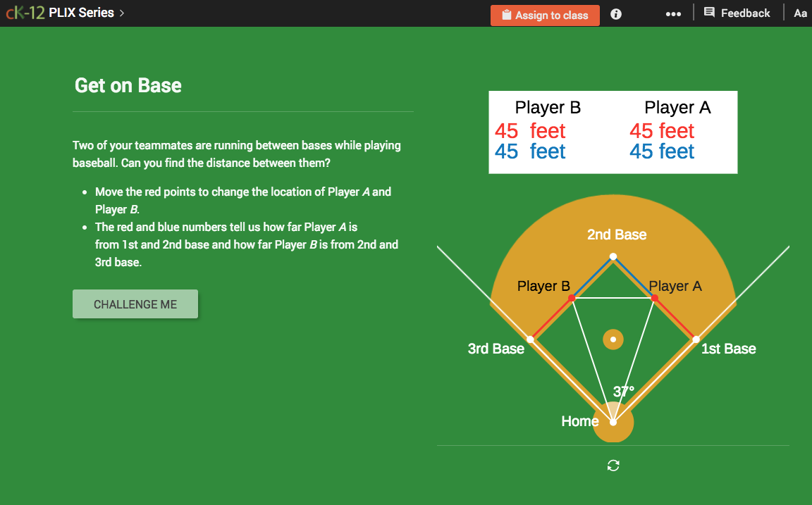Click the Home plate on the diamond
Screen dimensions: 812x505
pos(613,421)
